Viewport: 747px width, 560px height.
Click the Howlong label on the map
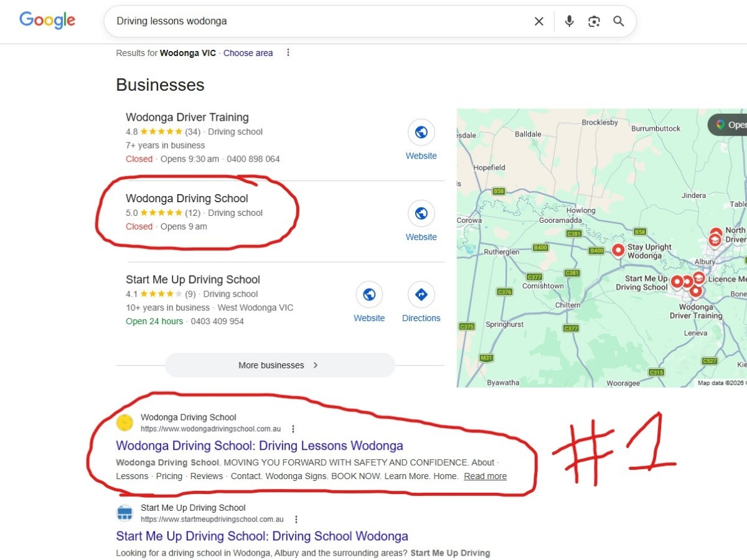click(581, 210)
